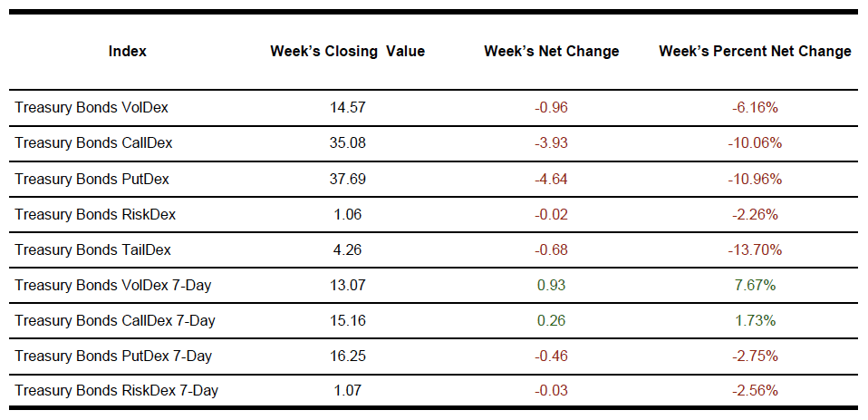
Task: Select Treasury Bonds VolDex 7-Day label
Action: point(113,285)
